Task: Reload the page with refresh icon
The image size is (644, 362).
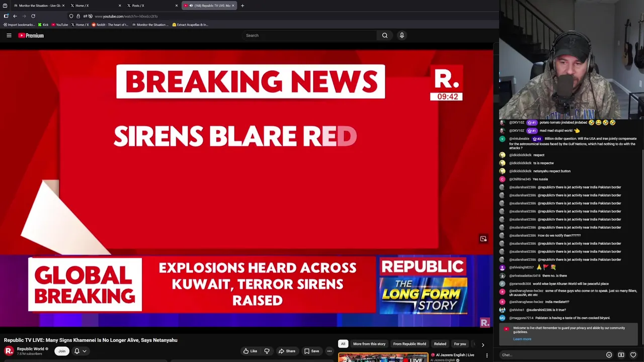Action: (33, 16)
